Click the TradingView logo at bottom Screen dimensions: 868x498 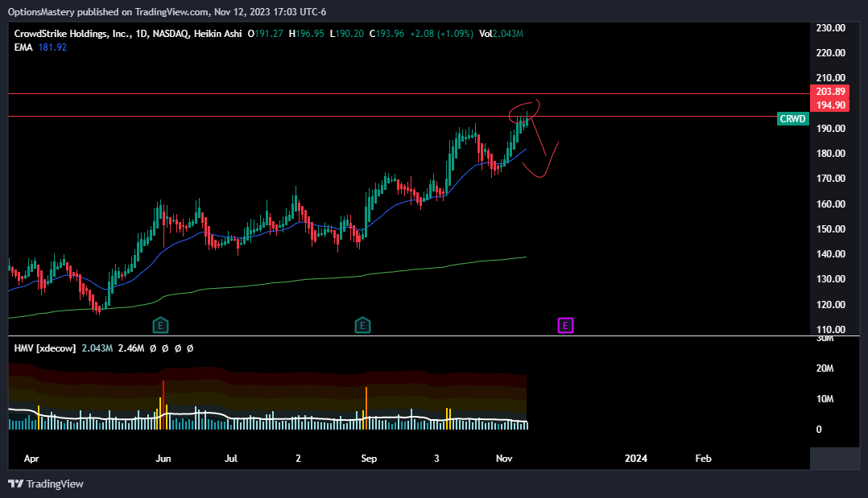click(x=46, y=484)
